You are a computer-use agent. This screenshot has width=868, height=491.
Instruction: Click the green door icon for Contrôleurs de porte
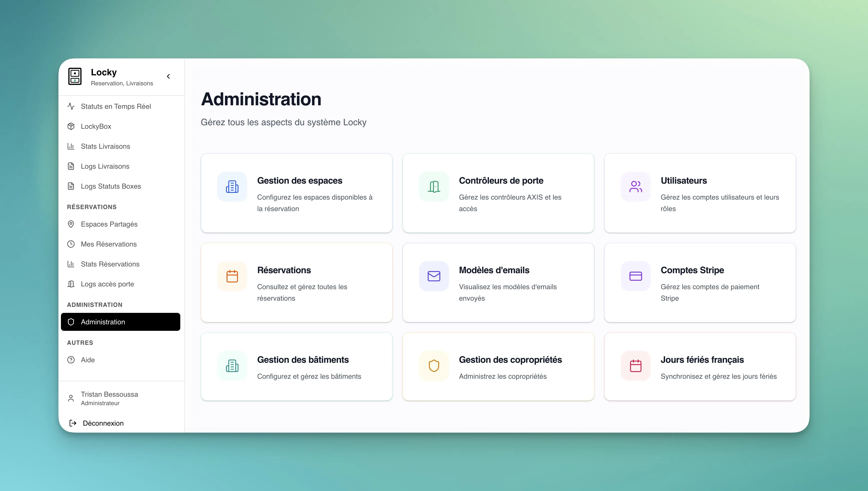[x=434, y=186]
